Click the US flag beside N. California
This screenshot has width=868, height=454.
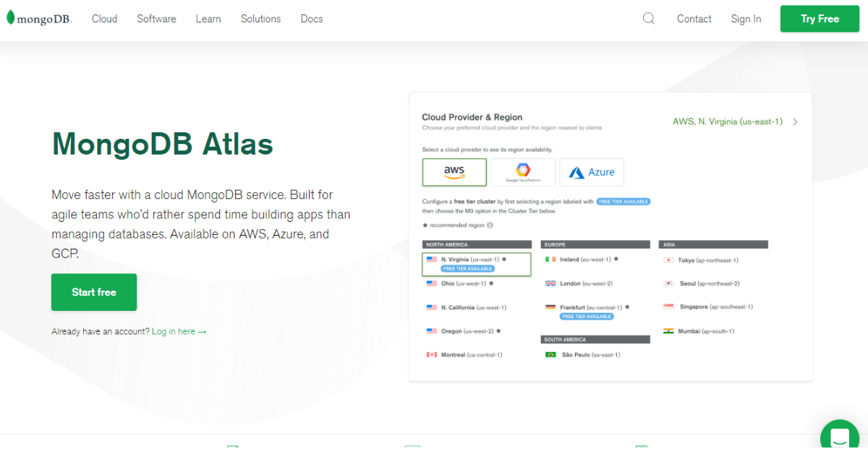[432, 307]
